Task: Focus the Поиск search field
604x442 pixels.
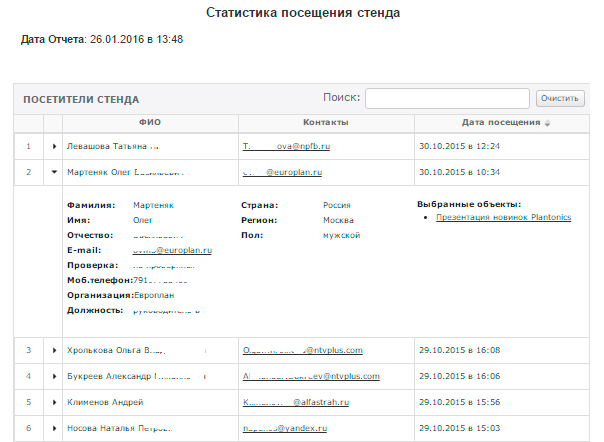Action: 446,98
